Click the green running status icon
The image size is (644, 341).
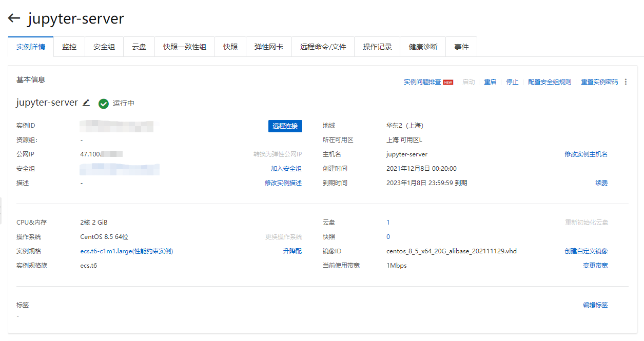(x=104, y=104)
